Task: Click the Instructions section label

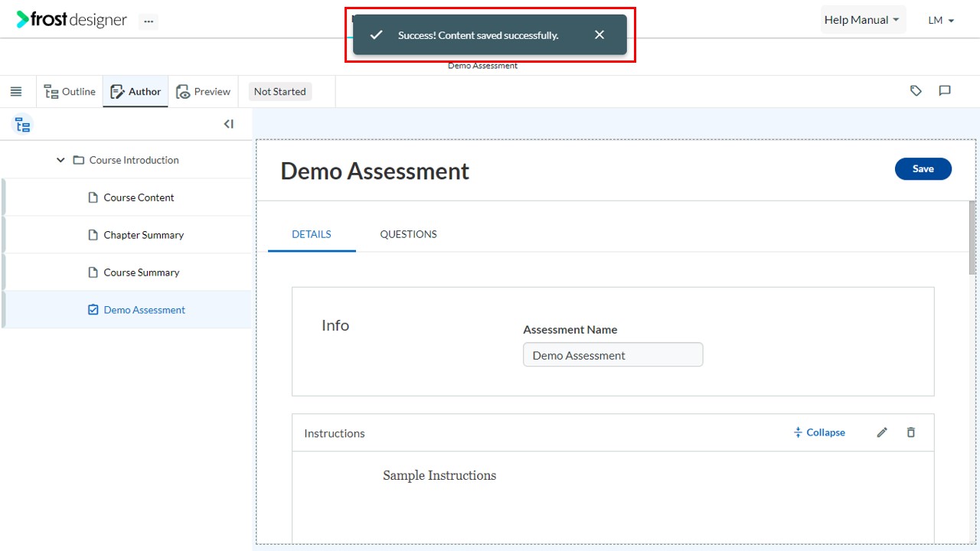Action: pos(335,433)
